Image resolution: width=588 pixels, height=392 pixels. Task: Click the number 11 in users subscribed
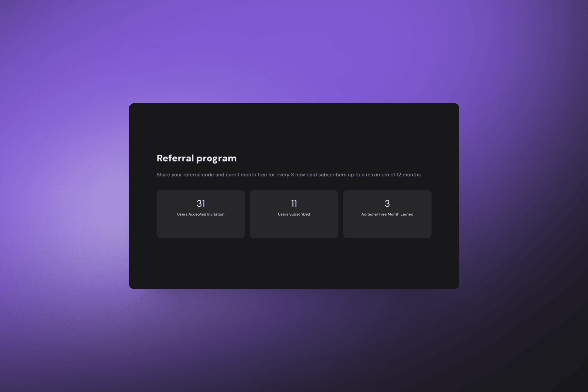[294, 204]
